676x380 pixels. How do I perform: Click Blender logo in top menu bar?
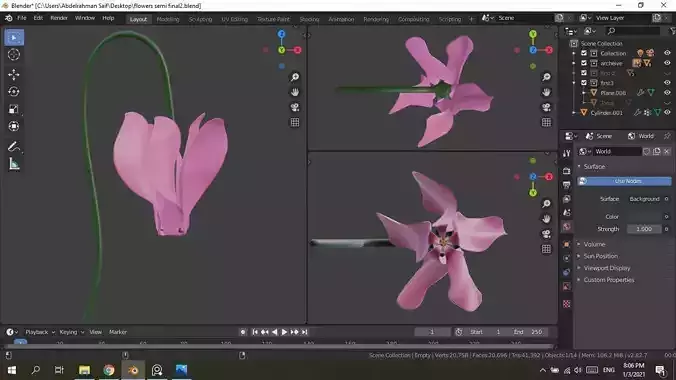point(8,18)
